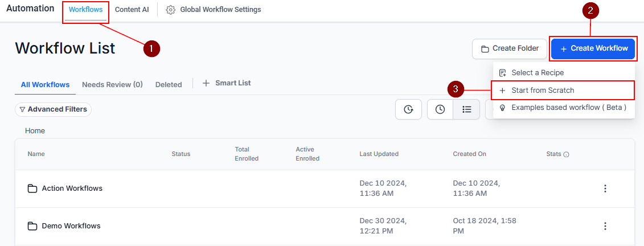The image size is (644, 246).
Task: Open the Content AI tab
Action: click(132, 10)
